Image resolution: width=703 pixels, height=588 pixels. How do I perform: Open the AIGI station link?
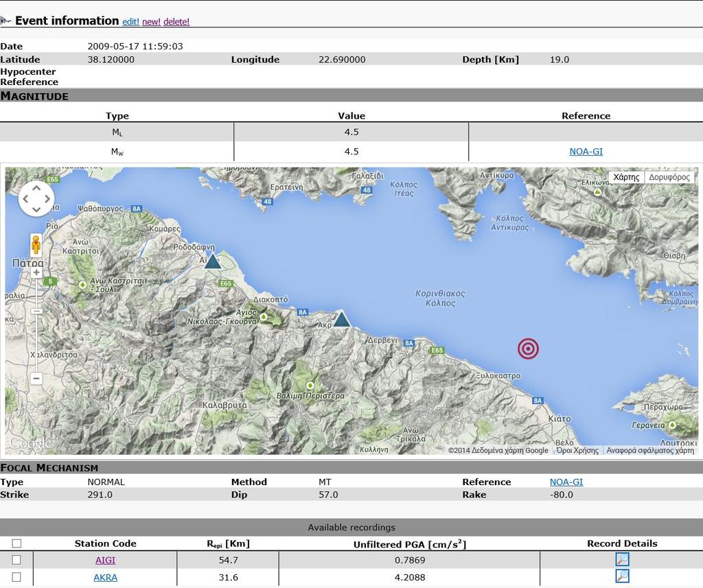pos(105,561)
